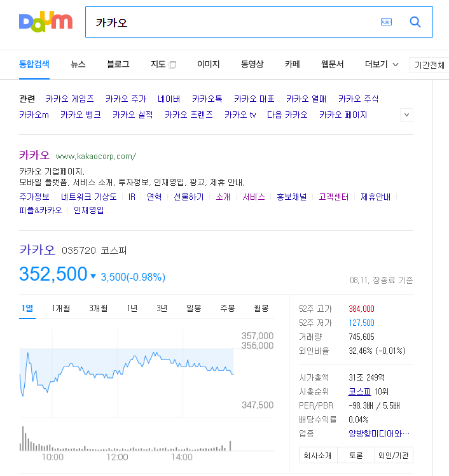This screenshot has width=449, height=476.
Task: Open the 주가정보 sublink
Action: click(34, 197)
